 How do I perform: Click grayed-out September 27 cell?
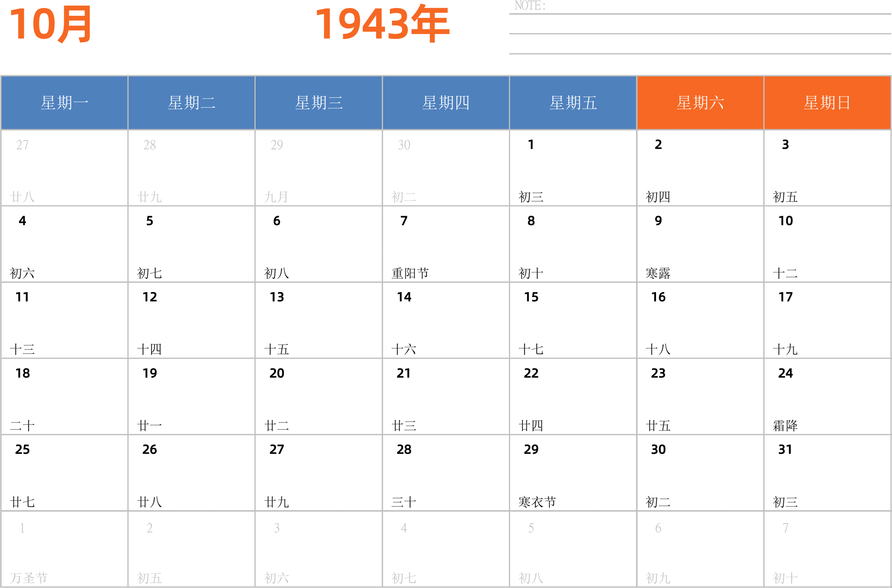[64, 168]
